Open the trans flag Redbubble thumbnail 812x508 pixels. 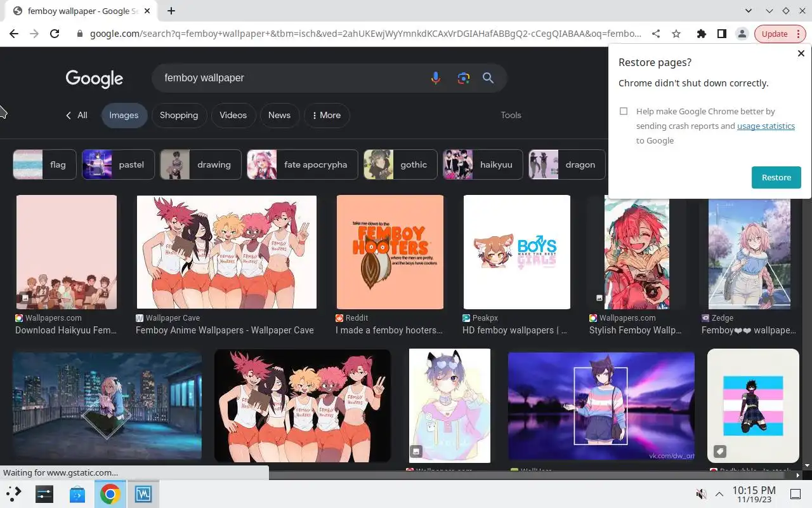(x=753, y=406)
